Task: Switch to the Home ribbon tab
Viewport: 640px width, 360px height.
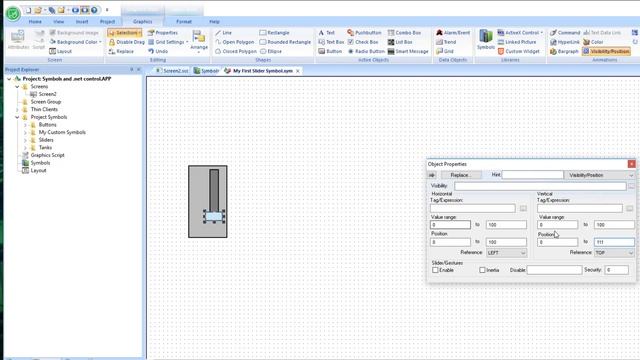Action: point(35,22)
